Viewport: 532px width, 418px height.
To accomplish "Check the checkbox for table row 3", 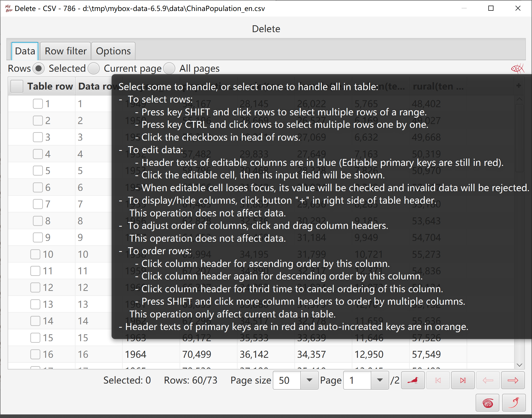I will click(38, 137).
